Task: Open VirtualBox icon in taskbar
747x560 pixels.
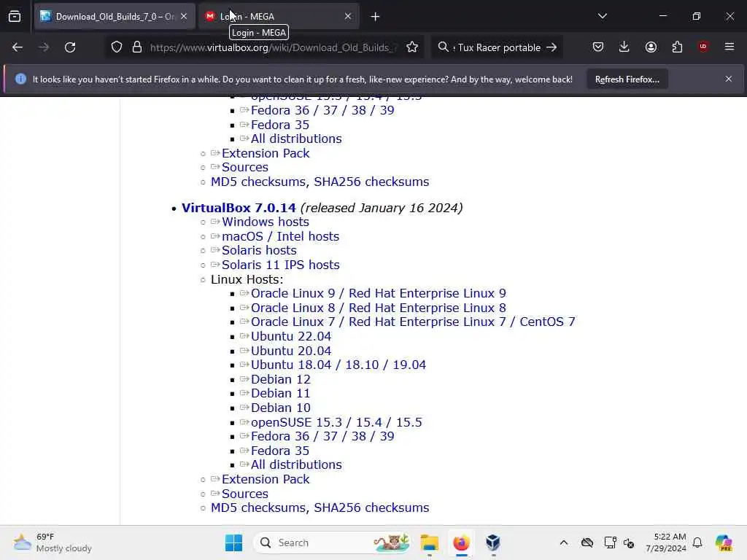Action: click(493, 542)
